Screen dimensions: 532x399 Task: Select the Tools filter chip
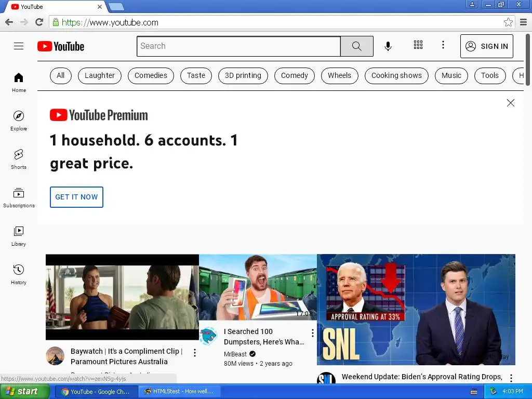(x=490, y=75)
